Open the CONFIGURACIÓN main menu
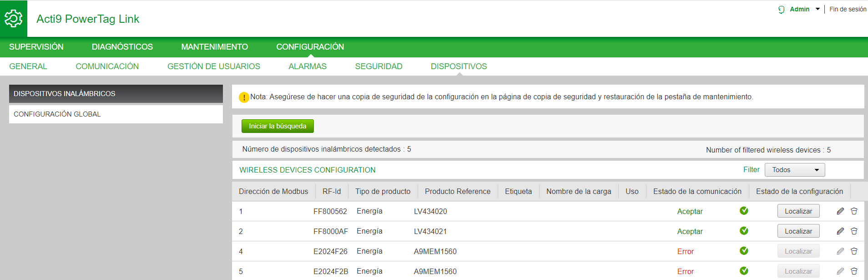This screenshot has width=868, height=280. 310,47
